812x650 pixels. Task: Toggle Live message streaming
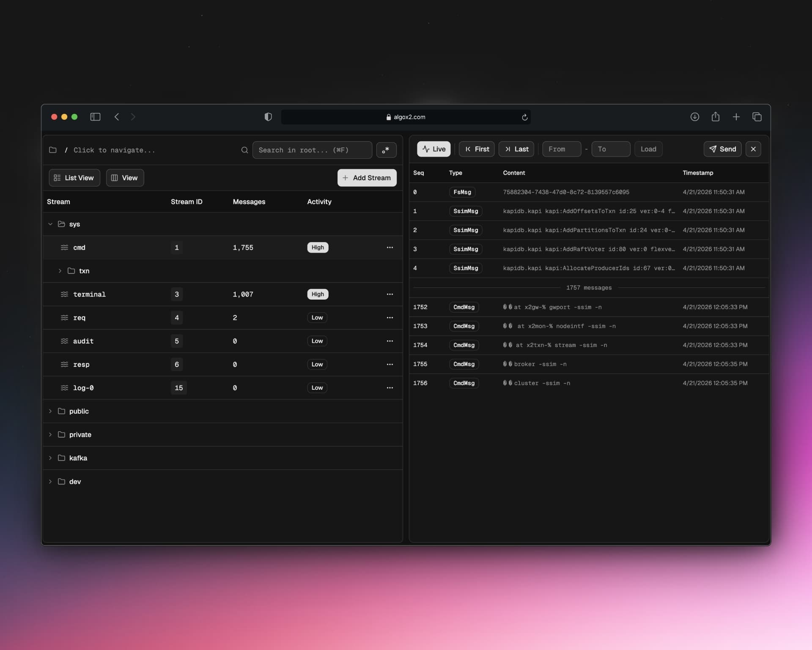pyautogui.click(x=433, y=149)
